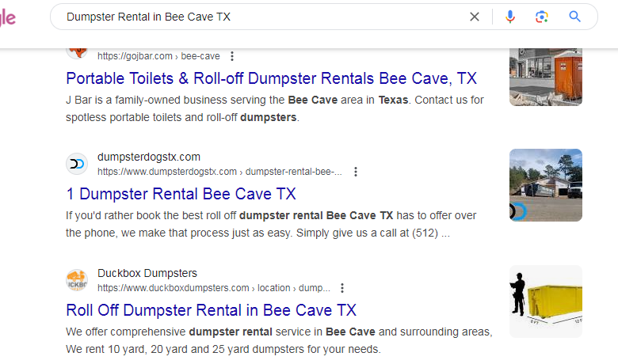Click the search query input field
The width and height of the screenshot is (618, 364).
pyautogui.click(x=261, y=17)
